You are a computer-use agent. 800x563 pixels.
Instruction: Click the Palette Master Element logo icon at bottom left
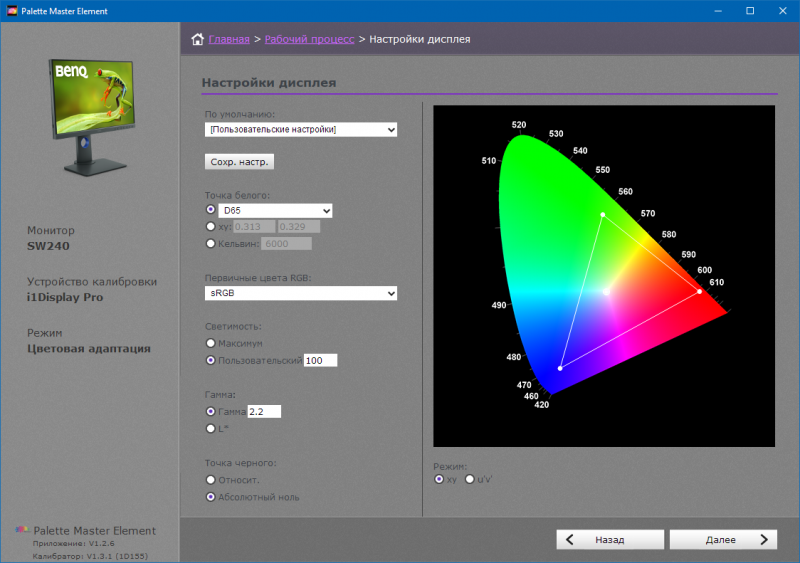coord(22,530)
